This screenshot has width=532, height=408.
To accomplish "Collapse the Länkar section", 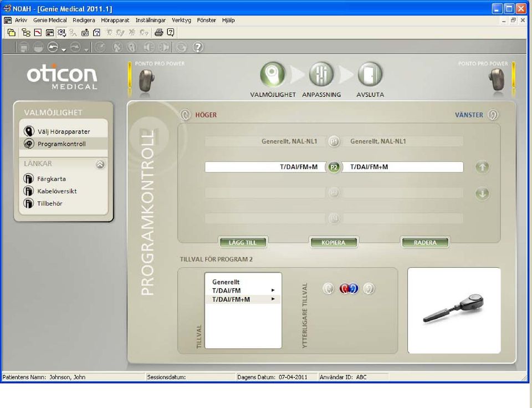I will click(x=100, y=164).
